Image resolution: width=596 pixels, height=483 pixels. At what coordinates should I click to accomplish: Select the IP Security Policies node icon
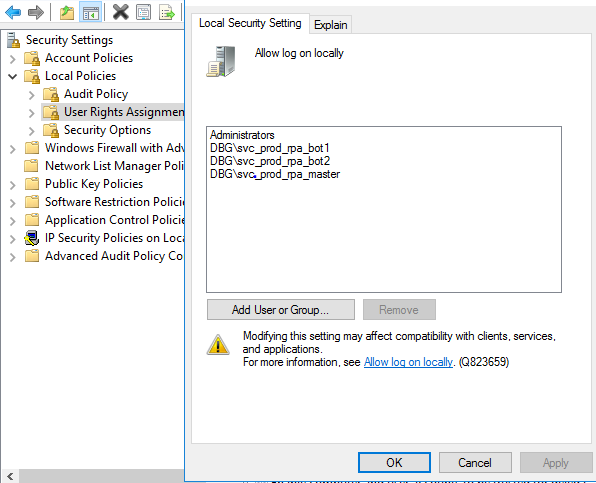click(x=32, y=238)
